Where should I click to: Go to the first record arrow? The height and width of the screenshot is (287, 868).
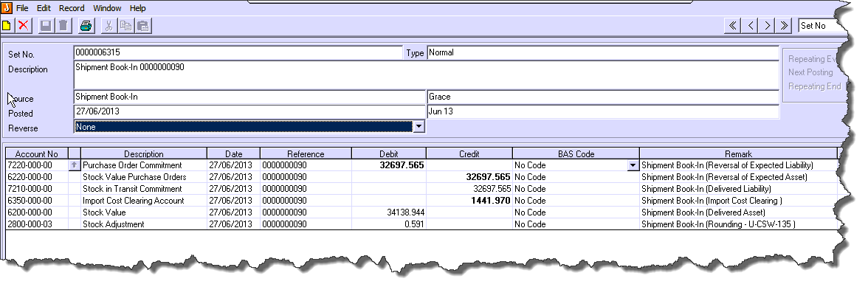[733, 25]
